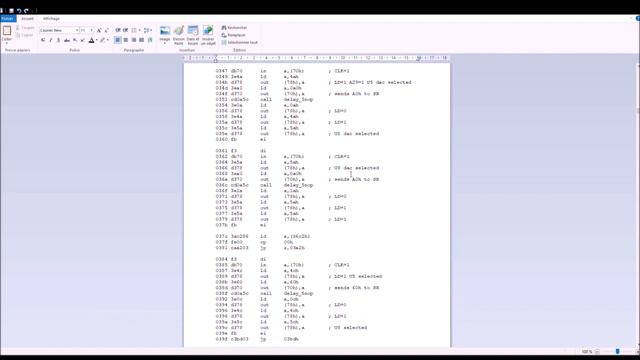Expand the bullet list style dropdown
This screenshot has width=640, height=360.
[139, 30]
